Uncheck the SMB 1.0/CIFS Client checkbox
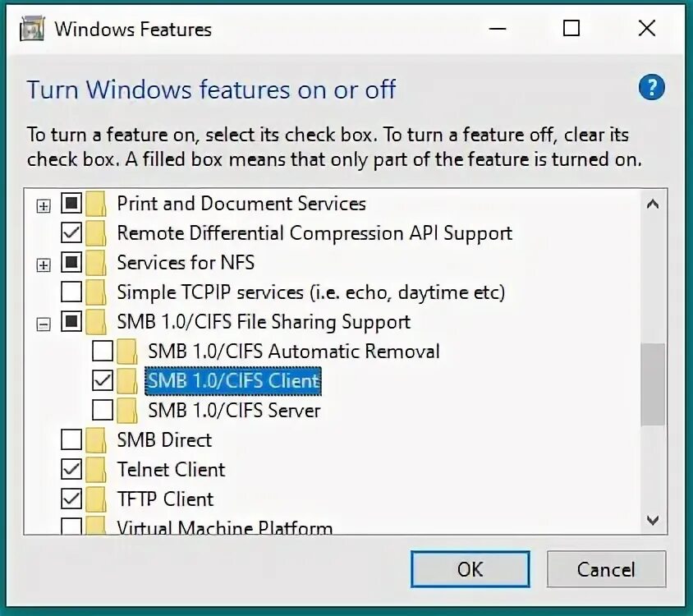The width and height of the screenshot is (693, 616). [x=103, y=381]
